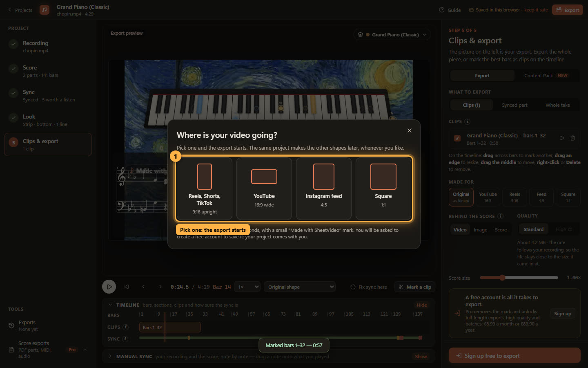Select YouTube 16:9 under Made For
Screen dimensions: 588x368
tap(488, 197)
